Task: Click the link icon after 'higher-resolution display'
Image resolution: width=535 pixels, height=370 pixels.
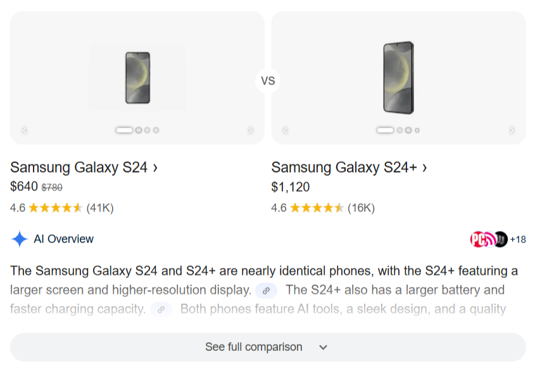Action: pyautogui.click(x=266, y=290)
